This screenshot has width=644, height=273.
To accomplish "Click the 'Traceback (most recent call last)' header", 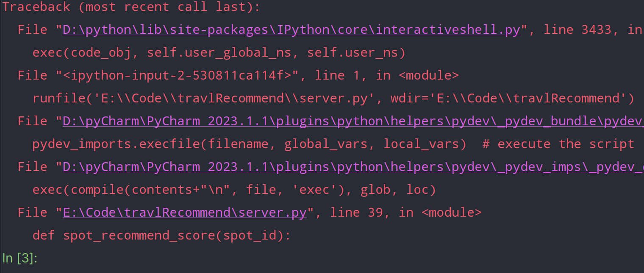I will coord(131,7).
